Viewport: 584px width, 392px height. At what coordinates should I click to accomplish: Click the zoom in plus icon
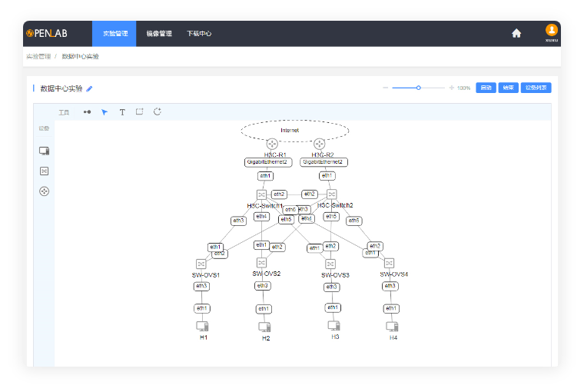point(451,88)
